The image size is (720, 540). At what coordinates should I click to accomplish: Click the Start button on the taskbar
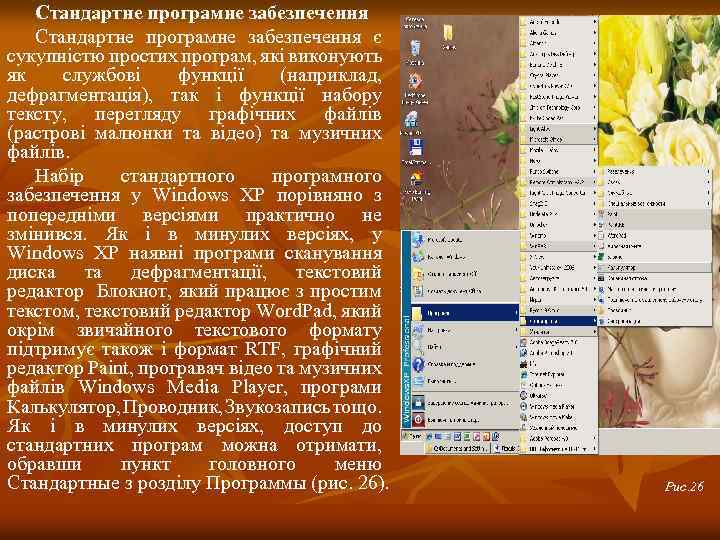pos(412,437)
